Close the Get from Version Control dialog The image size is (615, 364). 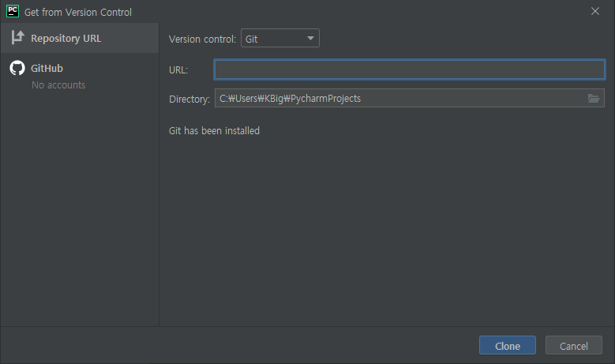pos(595,11)
